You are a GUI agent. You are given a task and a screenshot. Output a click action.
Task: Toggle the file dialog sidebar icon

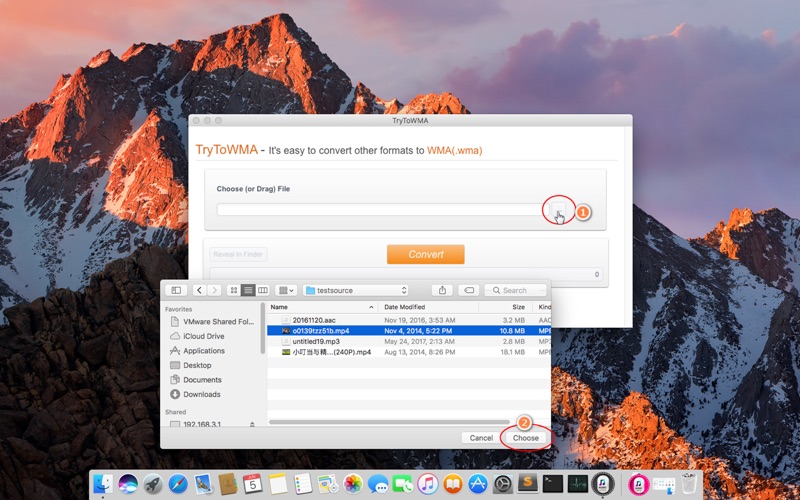176,290
